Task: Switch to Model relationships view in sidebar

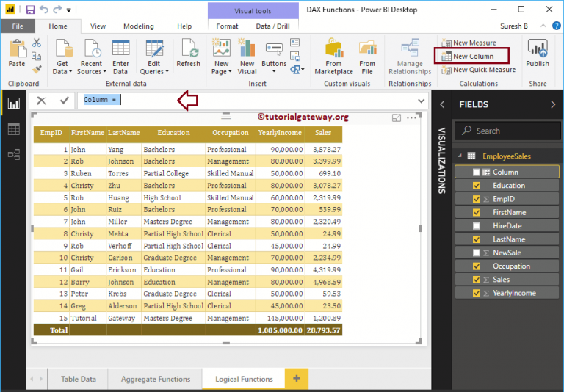Action: (x=14, y=155)
